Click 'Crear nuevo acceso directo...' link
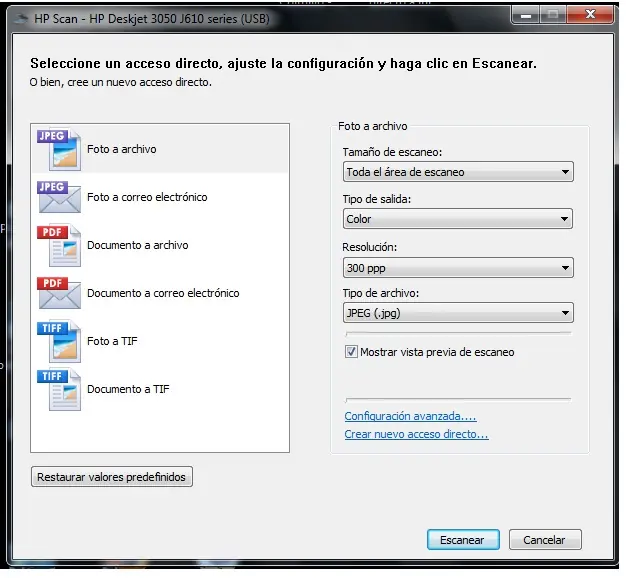The image size is (626, 578). click(x=416, y=434)
